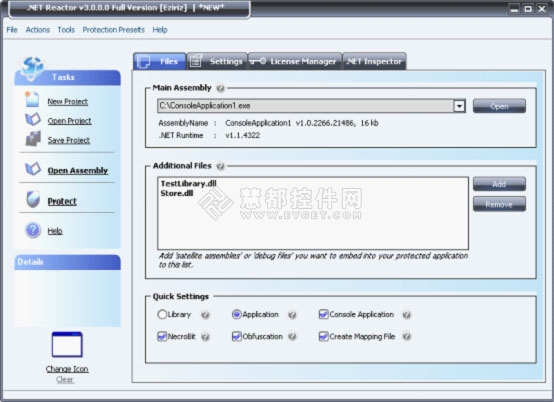Screen dimensions: 554x402
Task: Click the Open Assembly link
Action: coord(78,171)
